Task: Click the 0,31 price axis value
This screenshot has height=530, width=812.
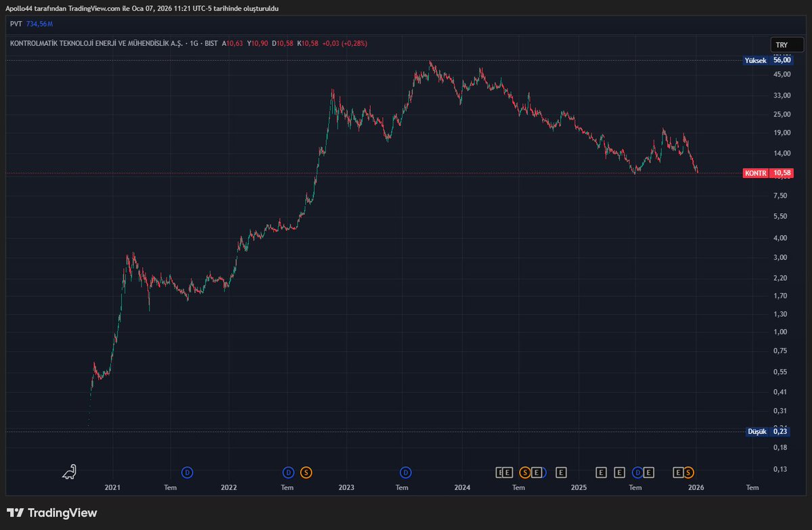Action: (x=782, y=411)
